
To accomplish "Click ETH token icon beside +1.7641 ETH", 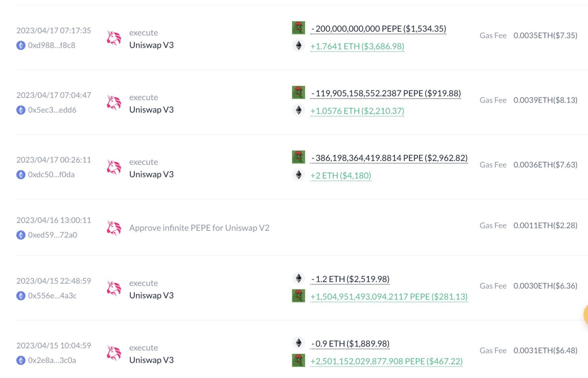I will [x=298, y=46].
